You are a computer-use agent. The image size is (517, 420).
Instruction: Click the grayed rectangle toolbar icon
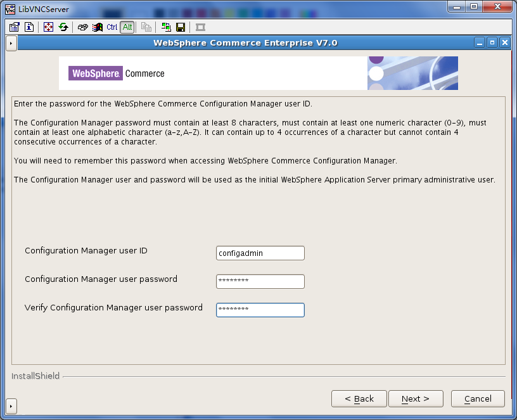pos(200,27)
